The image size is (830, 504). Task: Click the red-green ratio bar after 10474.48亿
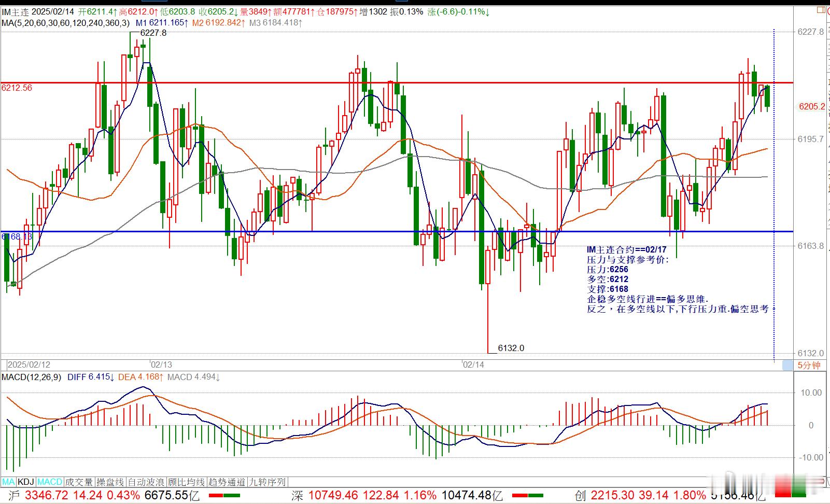click(x=528, y=496)
